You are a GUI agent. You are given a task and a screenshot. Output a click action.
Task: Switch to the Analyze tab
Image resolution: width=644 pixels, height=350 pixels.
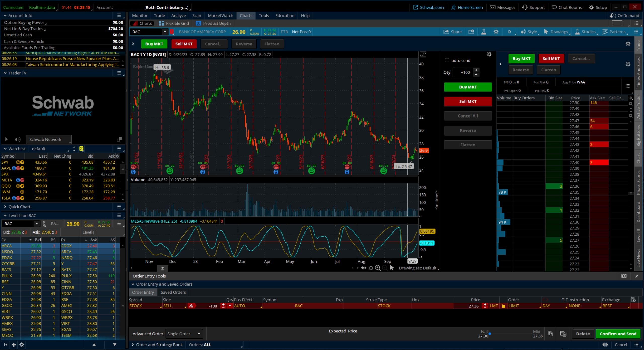(178, 16)
